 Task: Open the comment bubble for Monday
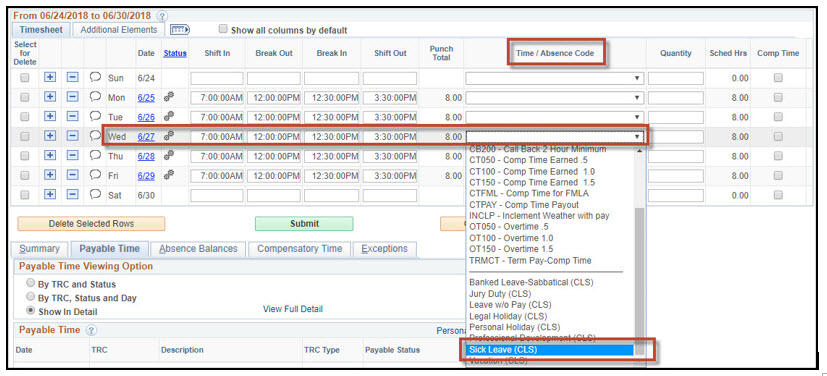(x=95, y=97)
